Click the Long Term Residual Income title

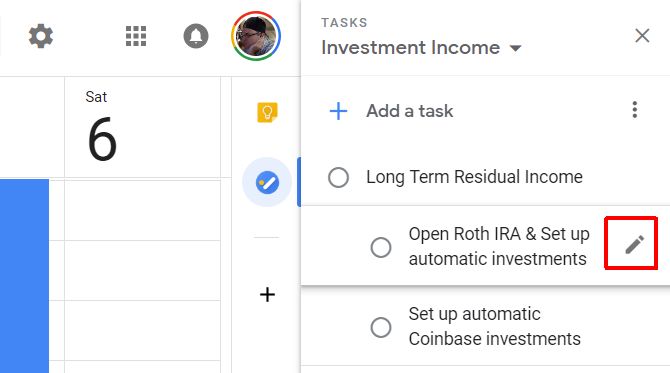[474, 177]
